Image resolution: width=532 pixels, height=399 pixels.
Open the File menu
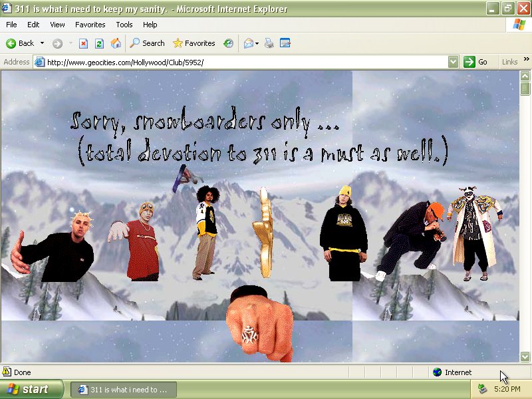(11, 25)
